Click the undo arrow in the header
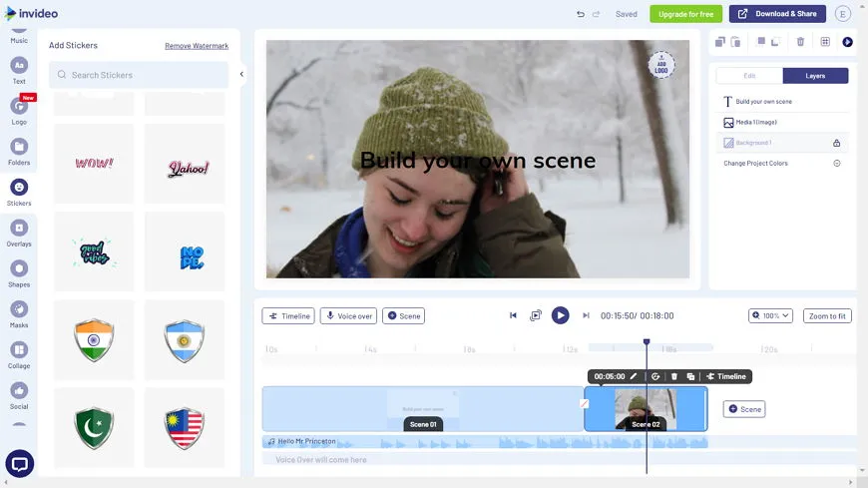The width and height of the screenshot is (868, 488). 581,14
